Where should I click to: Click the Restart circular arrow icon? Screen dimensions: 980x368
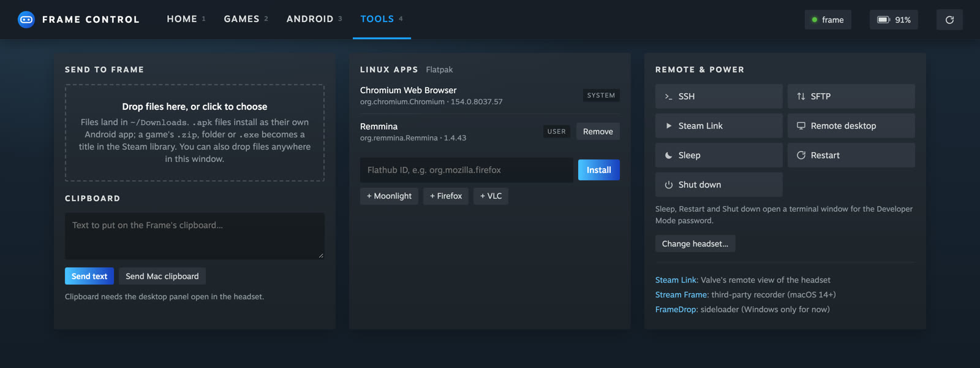pos(801,155)
